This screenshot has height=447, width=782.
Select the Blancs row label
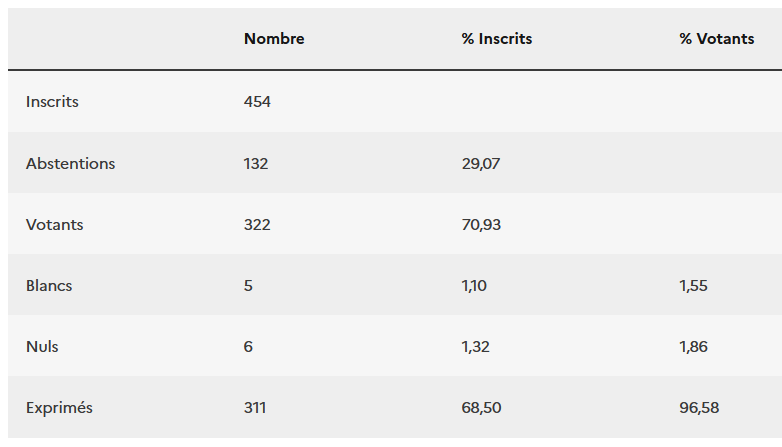(x=49, y=285)
